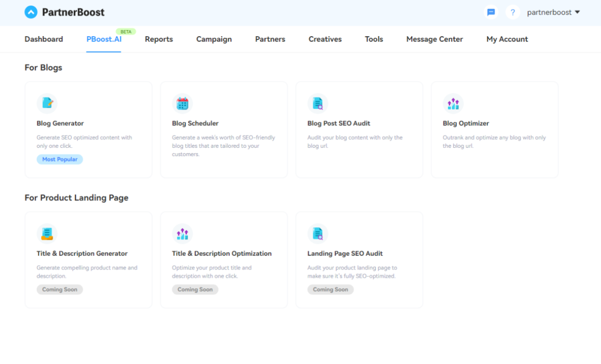Open the chat messages icon
The width and height of the screenshot is (601, 364).
pos(491,12)
